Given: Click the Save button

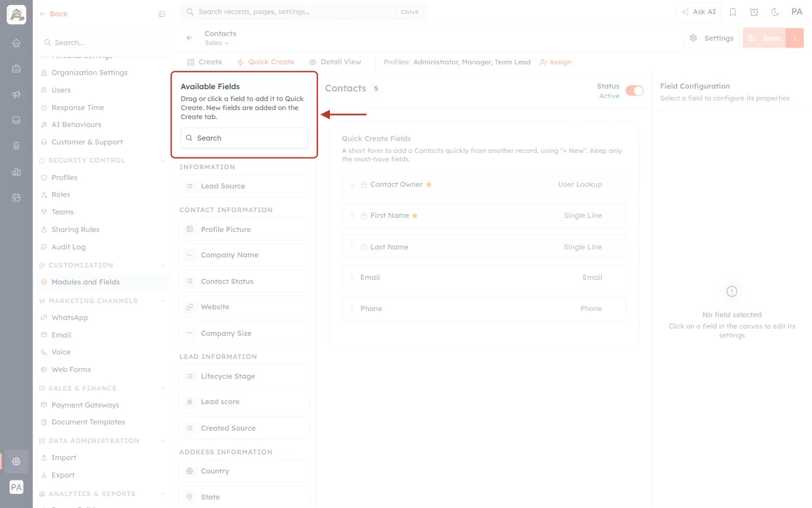Looking at the screenshot, I should (764, 38).
